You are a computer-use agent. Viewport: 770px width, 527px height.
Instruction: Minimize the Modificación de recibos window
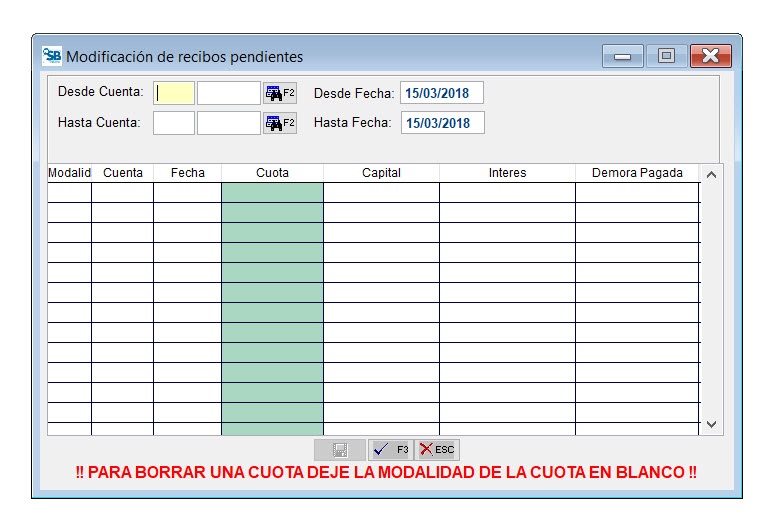click(x=623, y=56)
